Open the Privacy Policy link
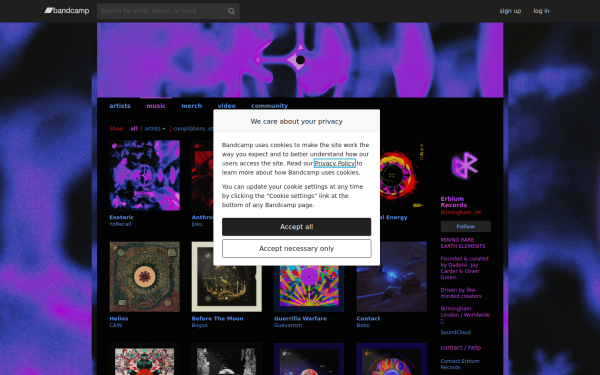The width and height of the screenshot is (600, 375). (x=335, y=163)
